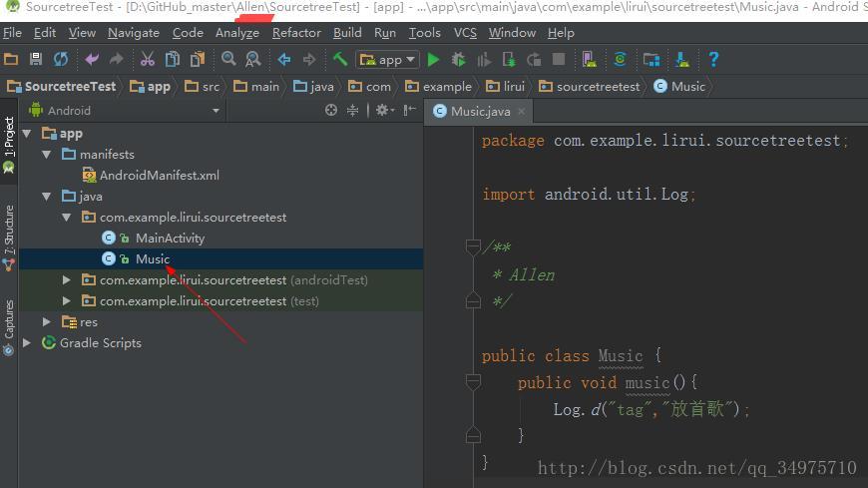Open the SDK Manager download icon
The width and height of the screenshot is (868, 488).
click(682, 59)
